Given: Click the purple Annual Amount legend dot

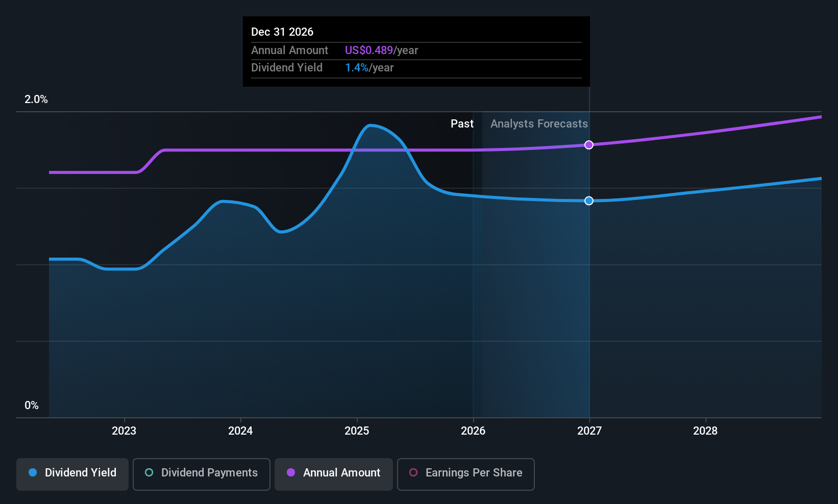Looking at the screenshot, I should (x=291, y=472).
